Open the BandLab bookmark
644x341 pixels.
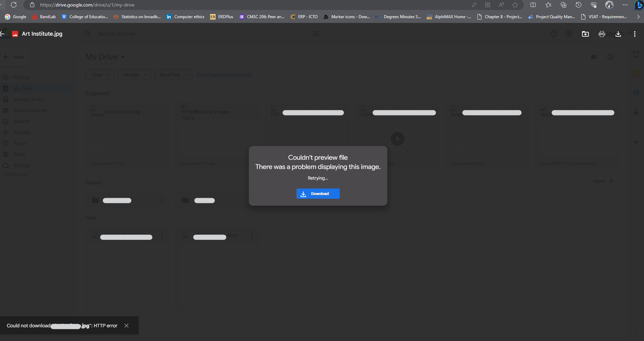[x=44, y=17]
